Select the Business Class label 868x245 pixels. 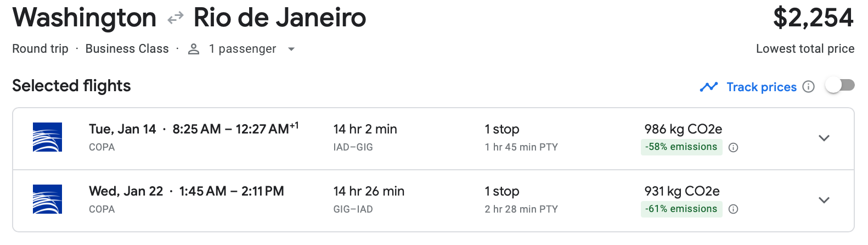click(127, 49)
